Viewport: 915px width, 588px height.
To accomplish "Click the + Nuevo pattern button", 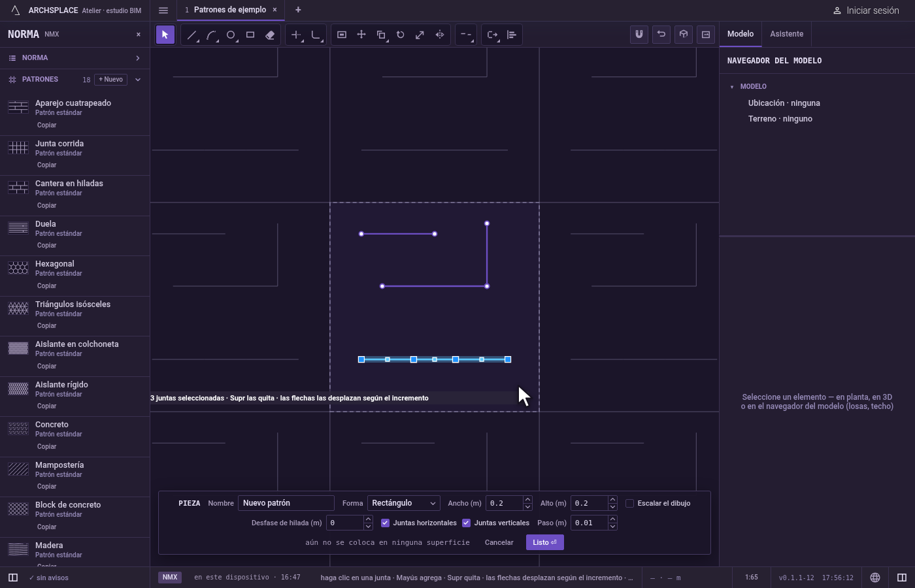I will click(x=111, y=80).
